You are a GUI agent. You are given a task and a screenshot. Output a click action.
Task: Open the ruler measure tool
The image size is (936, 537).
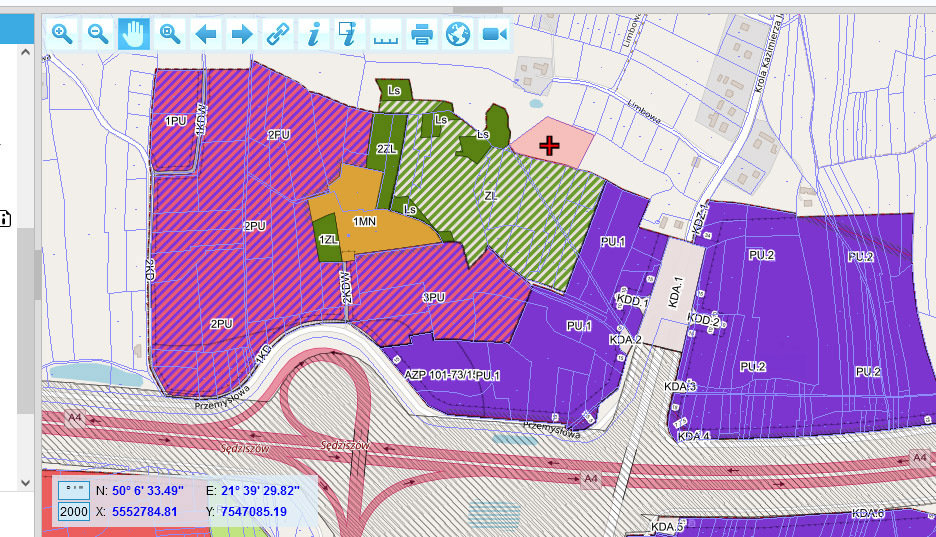coord(385,35)
